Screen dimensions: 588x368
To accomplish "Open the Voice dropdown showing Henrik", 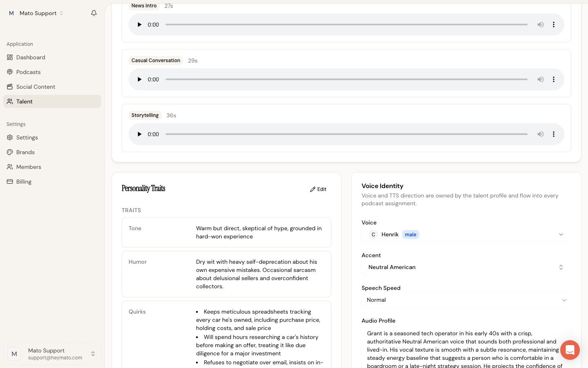I will pyautogui.click(x=466, y=234).
